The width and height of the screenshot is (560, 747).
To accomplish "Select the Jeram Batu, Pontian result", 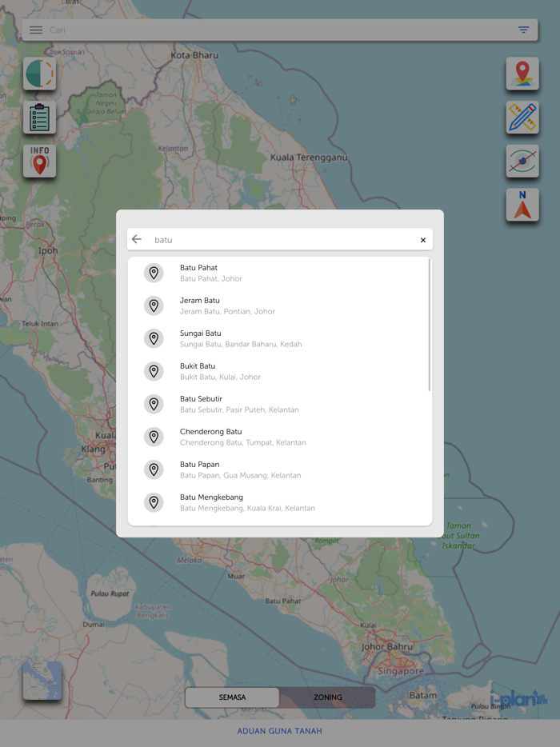I will tap(280, 306).
